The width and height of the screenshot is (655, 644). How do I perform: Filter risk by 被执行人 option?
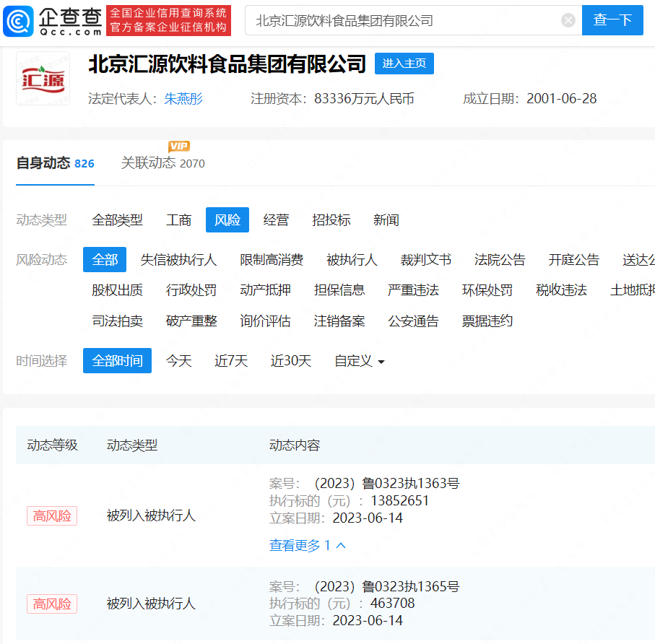(x=352, y=260)
